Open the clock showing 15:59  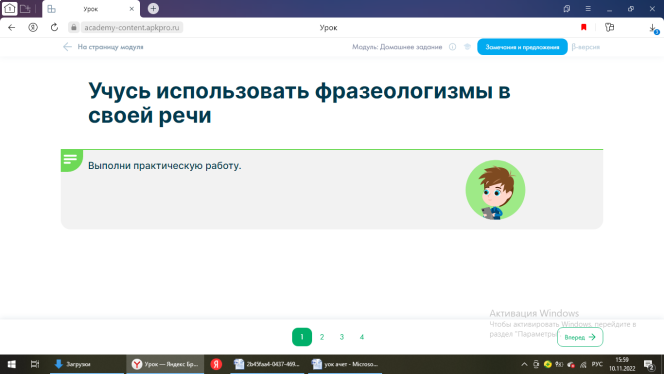(x=622, y=364)
